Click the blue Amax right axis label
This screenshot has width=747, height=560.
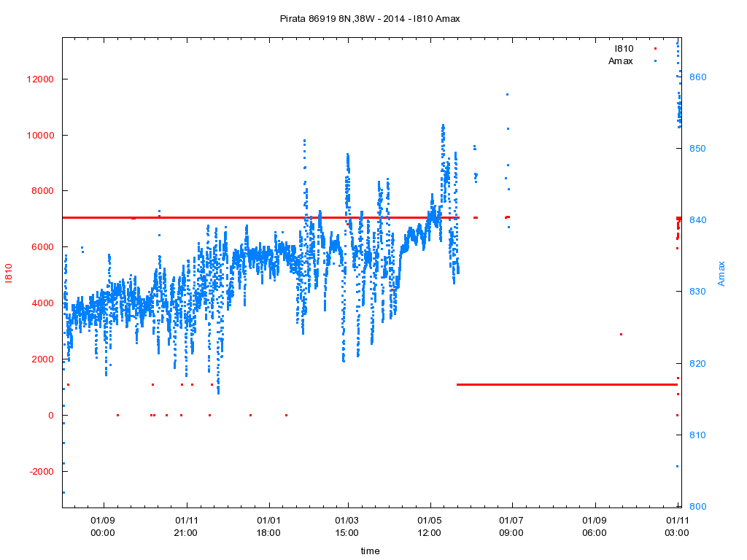tap(721, 273)
